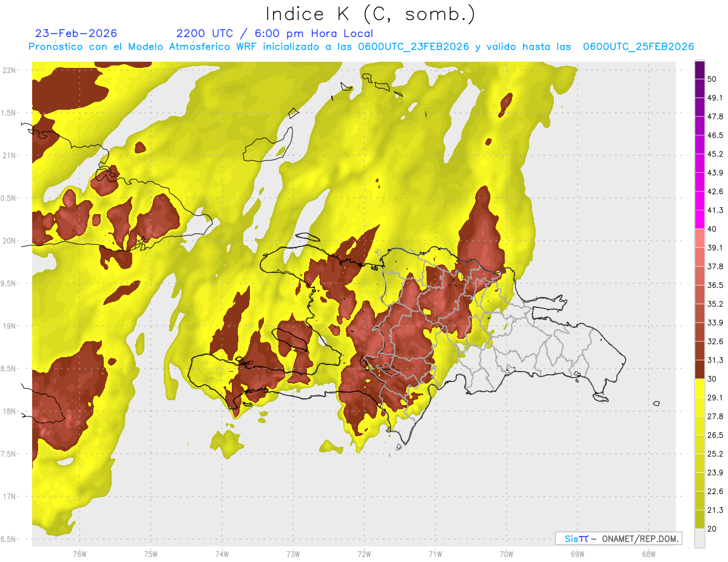
Task: Click the "SisTT - ONAMET/REP.DOM." credit box
Action: tap(618, 538)
